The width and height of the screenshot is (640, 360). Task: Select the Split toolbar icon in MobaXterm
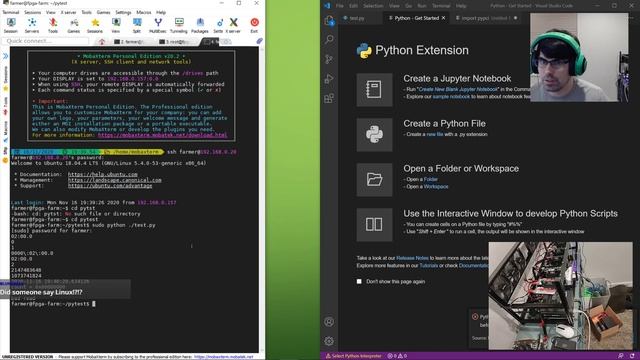[x=137, y=25]
